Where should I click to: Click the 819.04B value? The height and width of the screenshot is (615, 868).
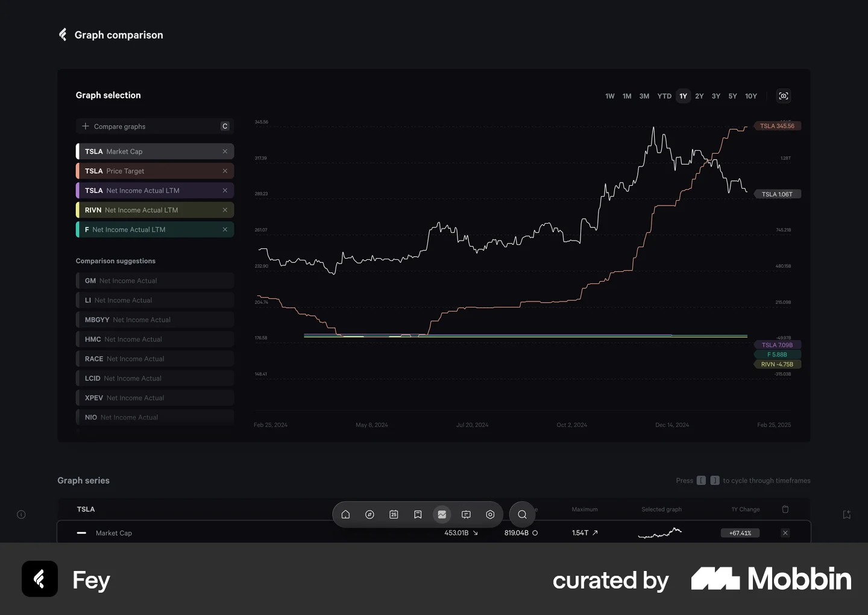point(517,533)
